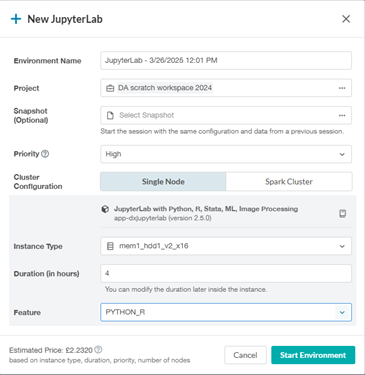The image size is (365, 375).
Task: Click the Snapshot (Optional) label
Action: coord(31,115)
